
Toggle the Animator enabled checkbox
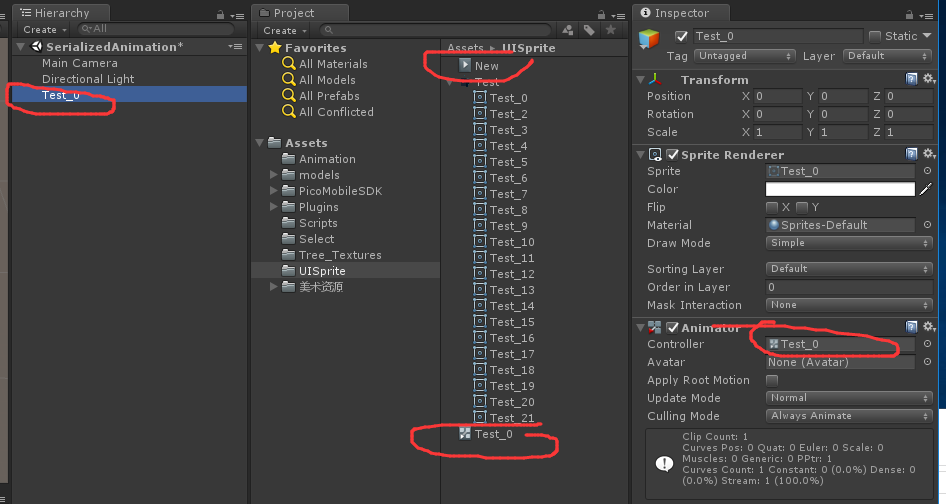[672, 327]
